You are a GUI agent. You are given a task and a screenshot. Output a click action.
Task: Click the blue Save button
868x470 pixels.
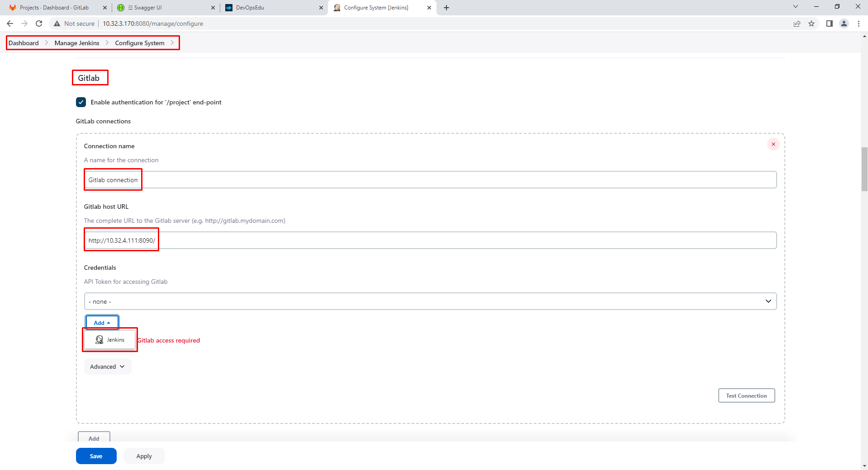coord(96,456)
